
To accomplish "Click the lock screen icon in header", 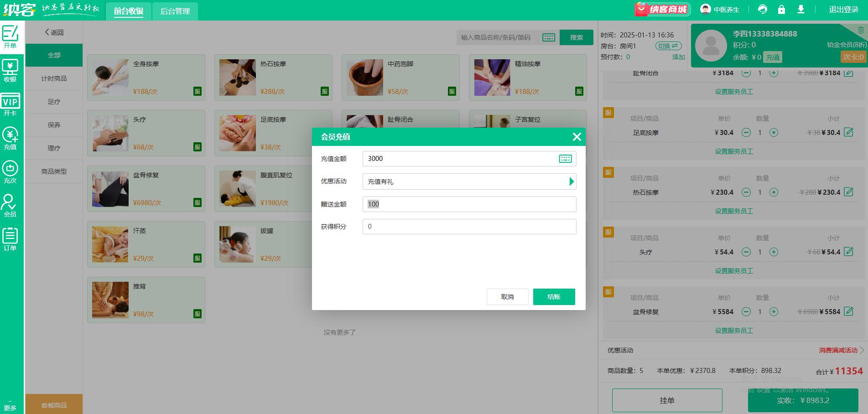I will (x=781, y=10).
